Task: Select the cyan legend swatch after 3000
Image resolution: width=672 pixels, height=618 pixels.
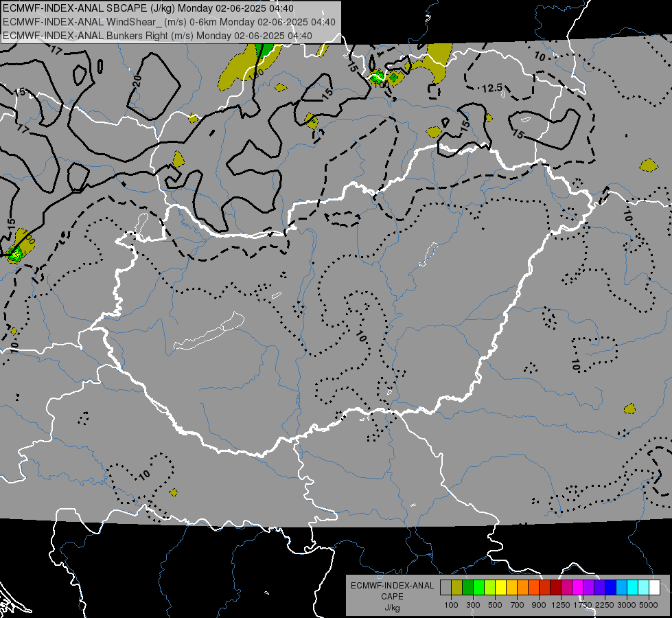Action: tap(633, 588)
